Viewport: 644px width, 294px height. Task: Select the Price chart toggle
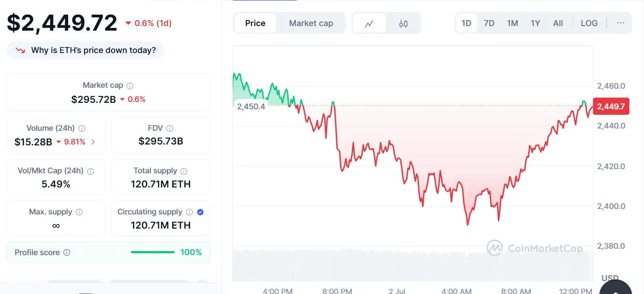255,23
